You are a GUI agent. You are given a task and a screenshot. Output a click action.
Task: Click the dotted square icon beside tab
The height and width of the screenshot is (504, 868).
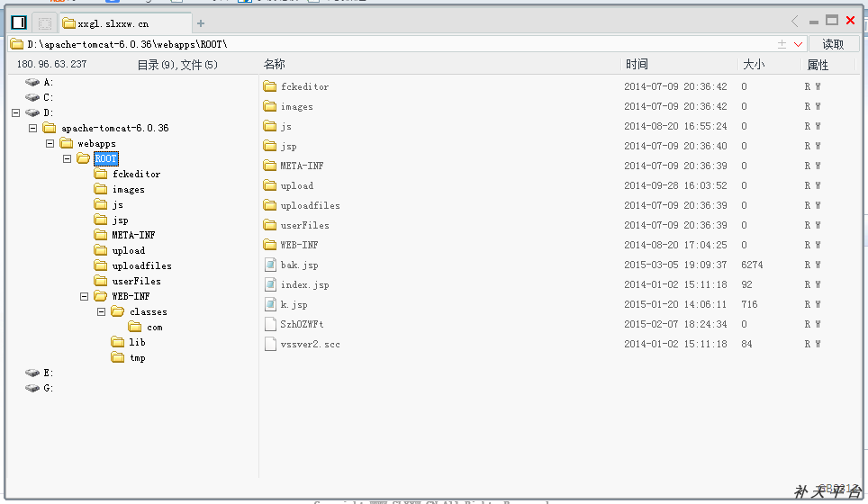(45, 23)
